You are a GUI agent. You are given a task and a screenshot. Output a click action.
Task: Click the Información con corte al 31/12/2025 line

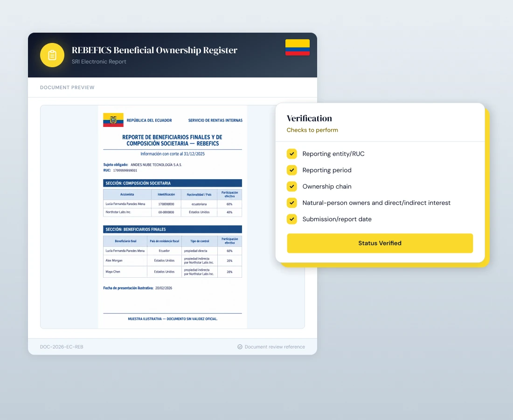pyautogui.click(x=173, y=154)
